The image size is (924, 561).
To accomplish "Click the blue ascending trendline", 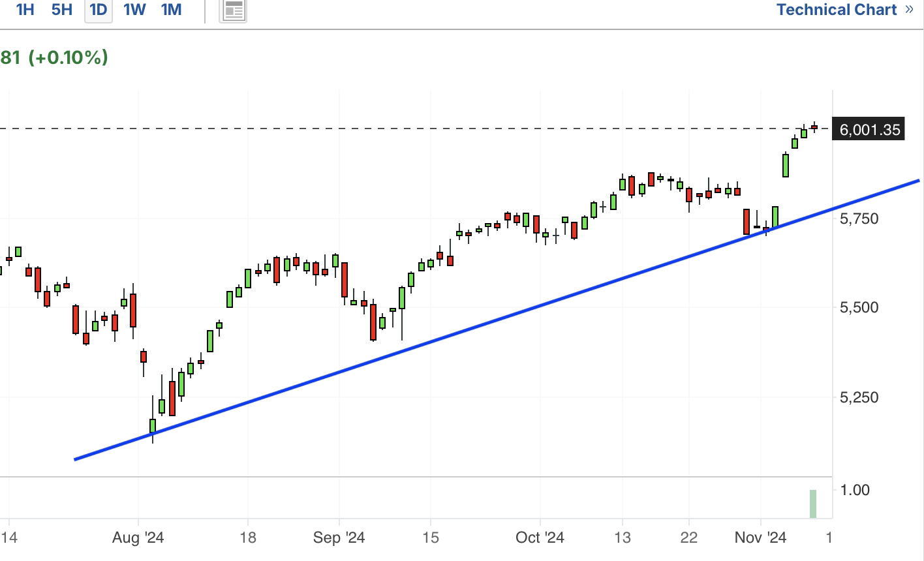I will click(x=496, y=320).
